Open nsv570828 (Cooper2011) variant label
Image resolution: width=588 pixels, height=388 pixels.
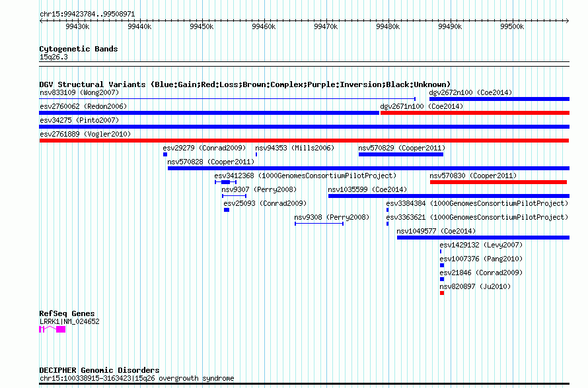point(211,162)
